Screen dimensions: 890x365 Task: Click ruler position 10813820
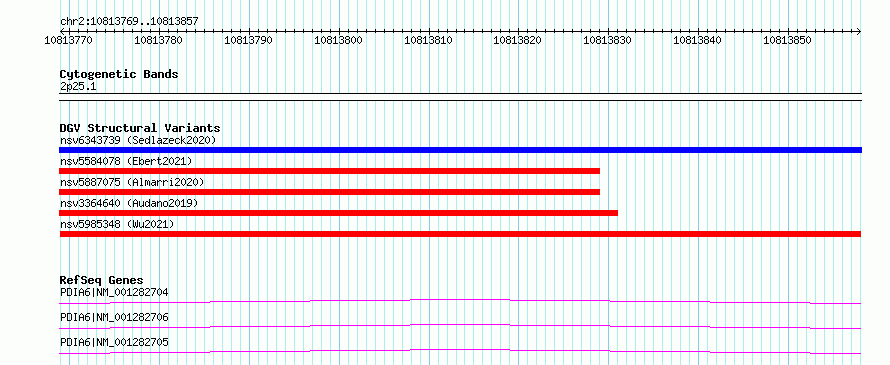518,40
